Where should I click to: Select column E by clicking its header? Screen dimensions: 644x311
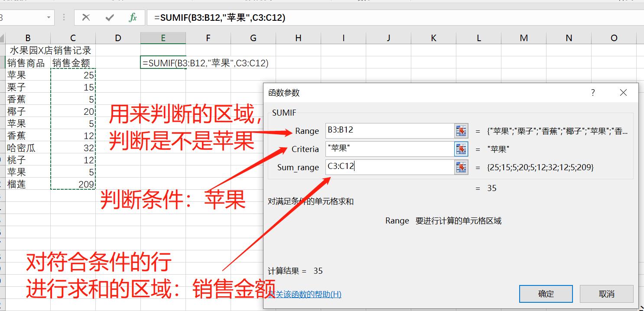163,38
